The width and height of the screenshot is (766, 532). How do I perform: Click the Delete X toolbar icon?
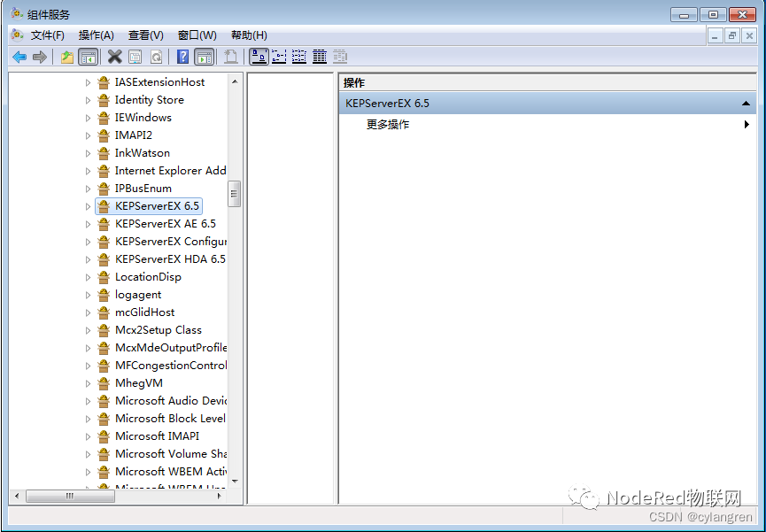[115, 58]
